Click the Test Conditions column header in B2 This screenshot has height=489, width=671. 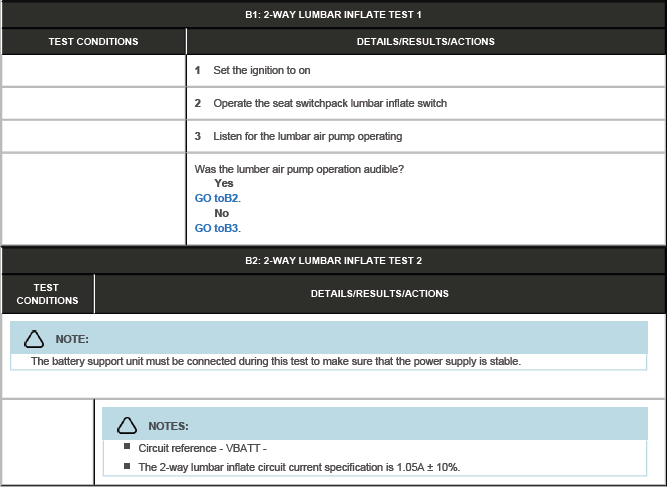(x=47, y=294)
